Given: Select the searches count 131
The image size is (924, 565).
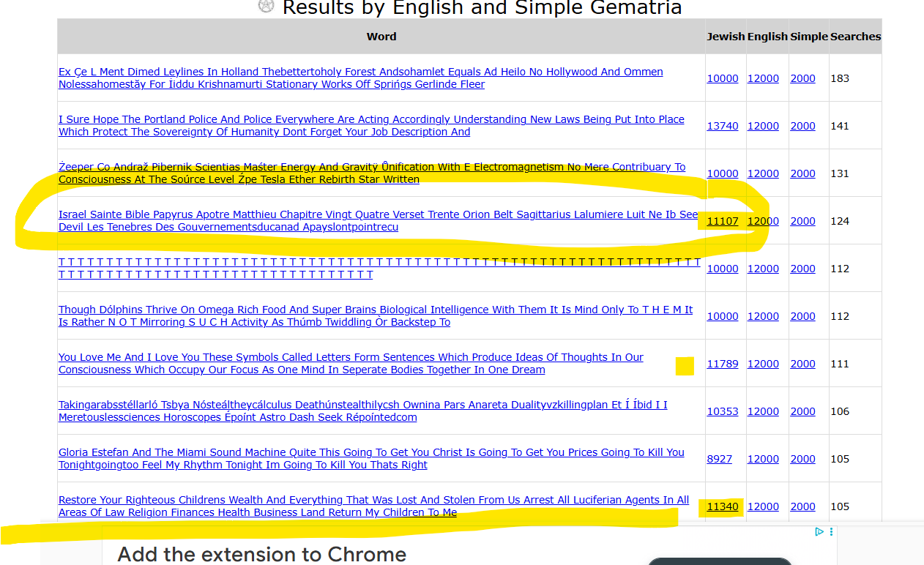Looking at the screenshot, I should pos(840,173).
